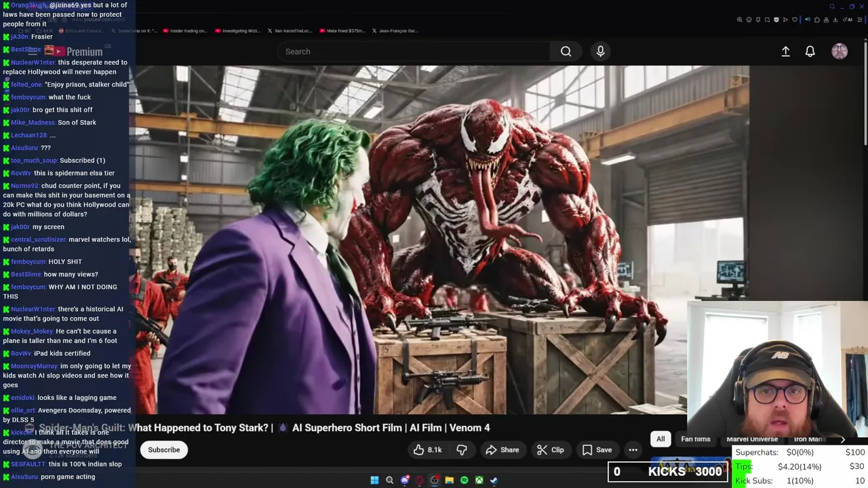The image size is (868, 488).
Task: Open File Explorer from the taskbar
Action: 449,480
